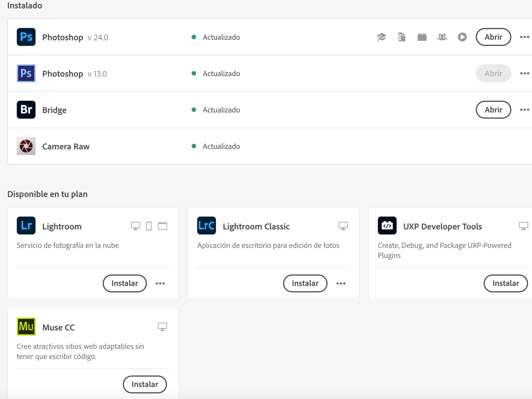532x399 pixels.
Task: Click the Bridge name text
Action: [54, 110]
